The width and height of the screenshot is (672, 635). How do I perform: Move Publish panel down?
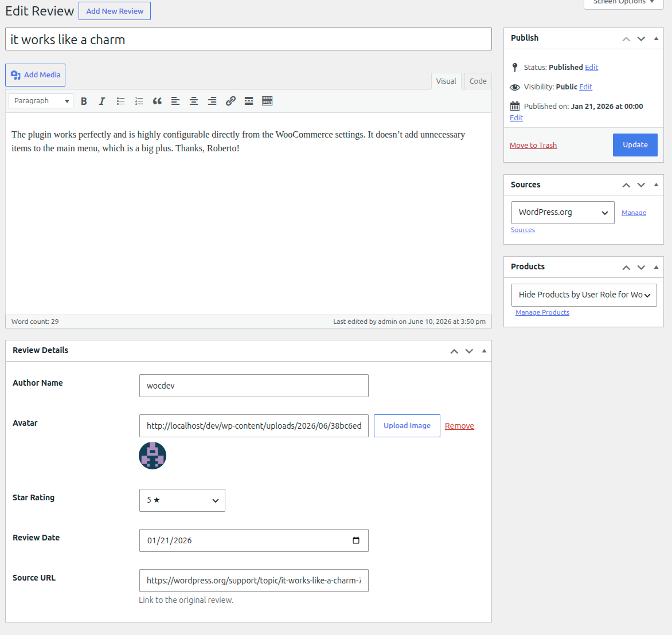tap(641, 38)
